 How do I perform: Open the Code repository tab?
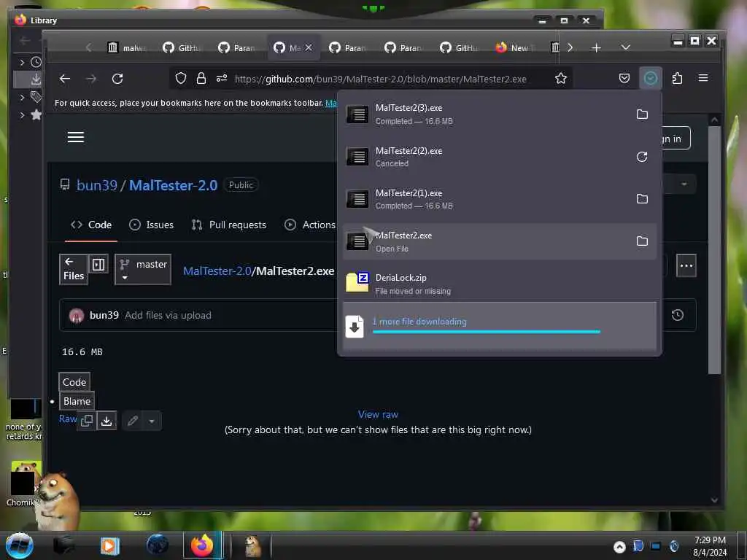[91, 225]
